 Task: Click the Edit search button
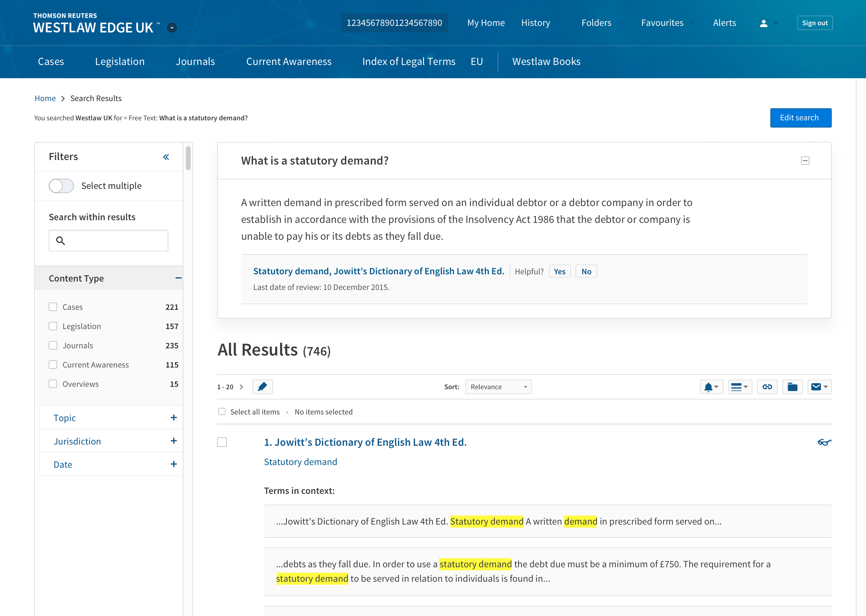click(801, 118)
